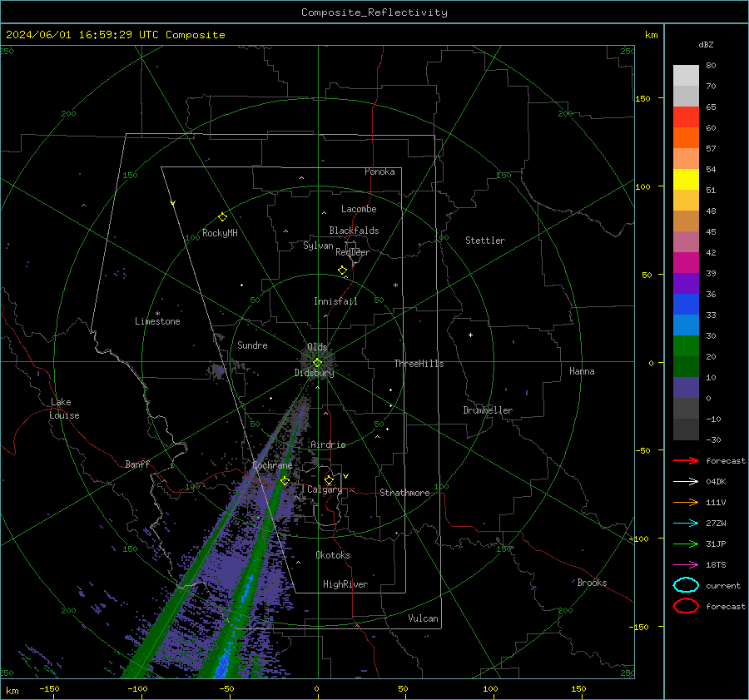Click the Drumheller town label
749x700 pixels.
[488, 410]
